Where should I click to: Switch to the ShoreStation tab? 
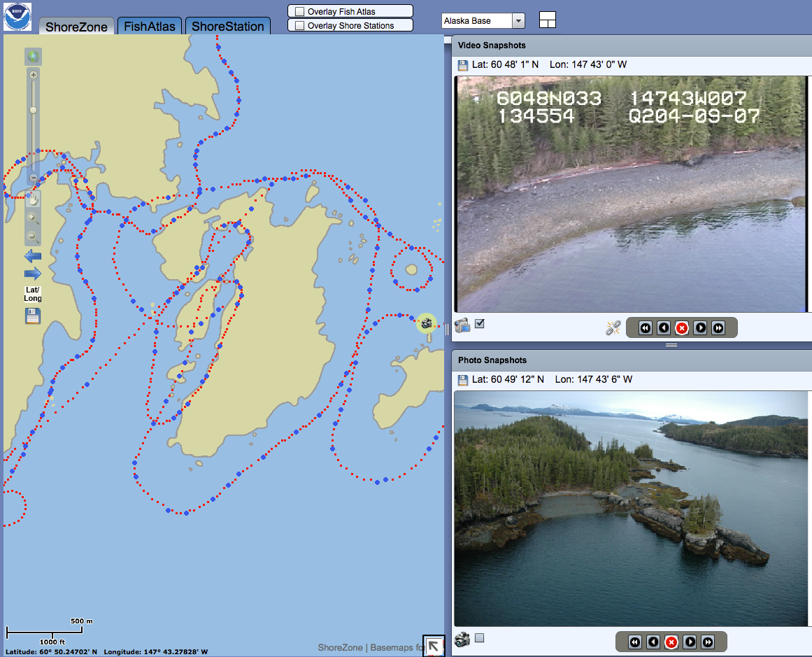[x=227, y=25]
